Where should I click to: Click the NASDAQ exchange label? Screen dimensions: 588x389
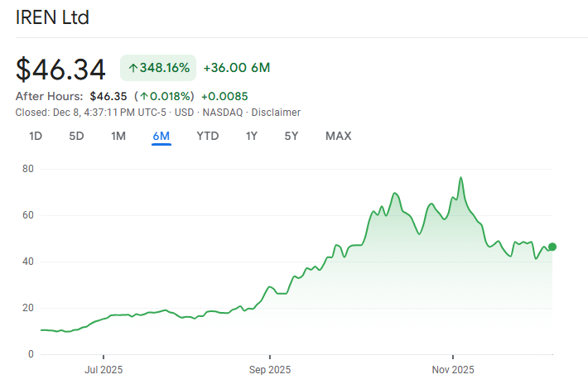[x=223, y=113]
